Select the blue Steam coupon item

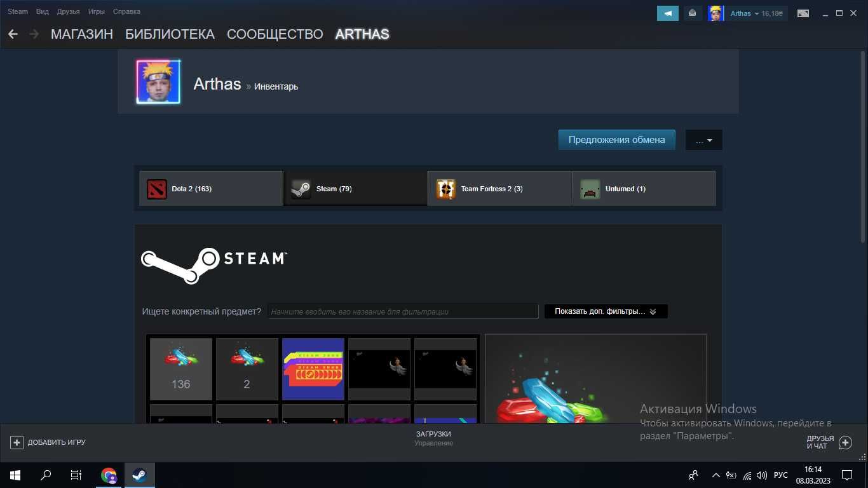click(x=313, y=369)
